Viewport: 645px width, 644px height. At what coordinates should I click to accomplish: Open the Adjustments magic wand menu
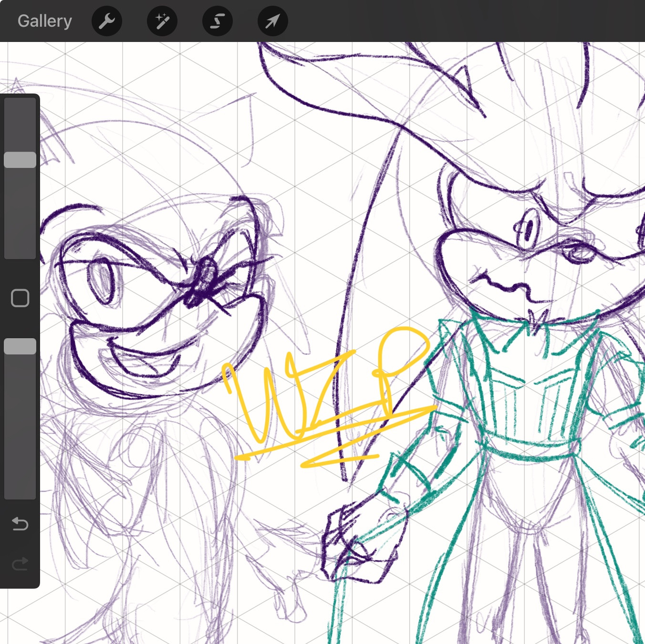click(x=162, y=21)
